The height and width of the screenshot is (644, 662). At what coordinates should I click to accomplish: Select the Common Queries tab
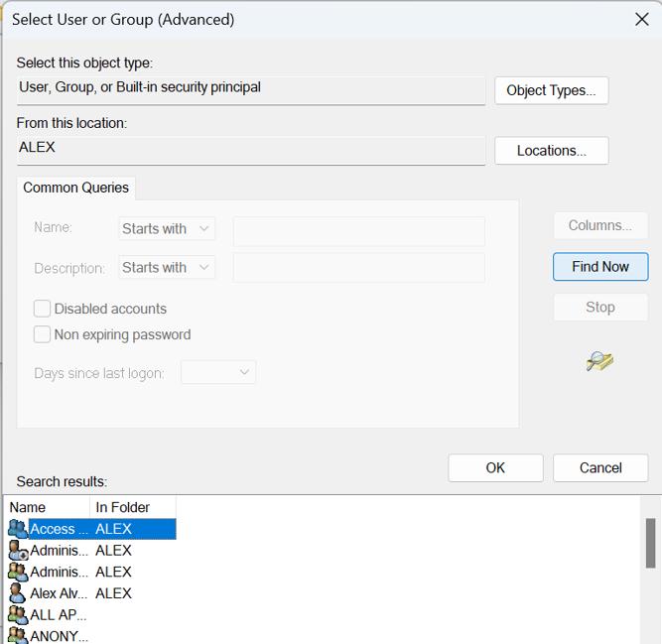tap(76, 188)
